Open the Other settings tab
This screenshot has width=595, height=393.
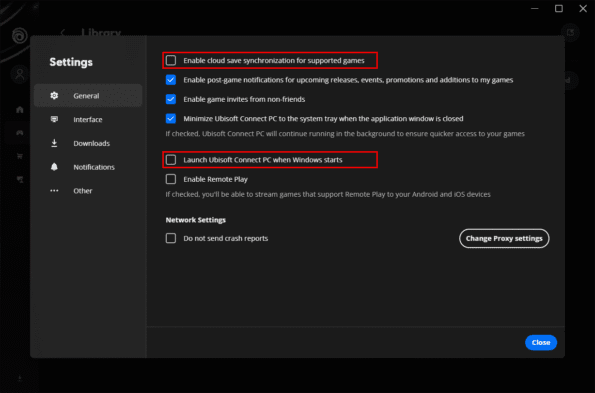[x=88, y=191]
